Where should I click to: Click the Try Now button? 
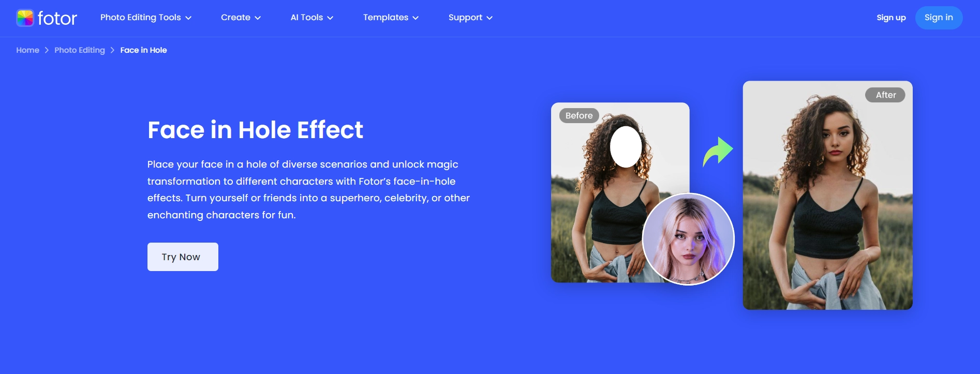183,257
